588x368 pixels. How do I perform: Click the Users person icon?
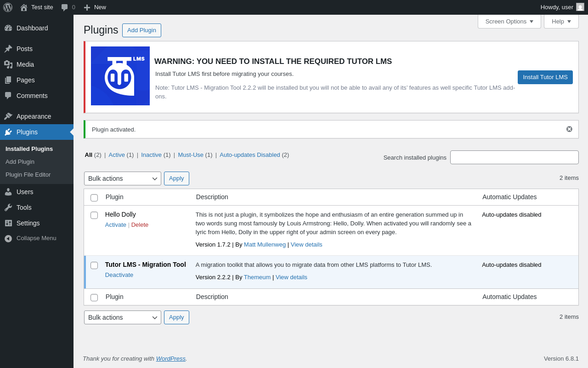tap(8, 192)
